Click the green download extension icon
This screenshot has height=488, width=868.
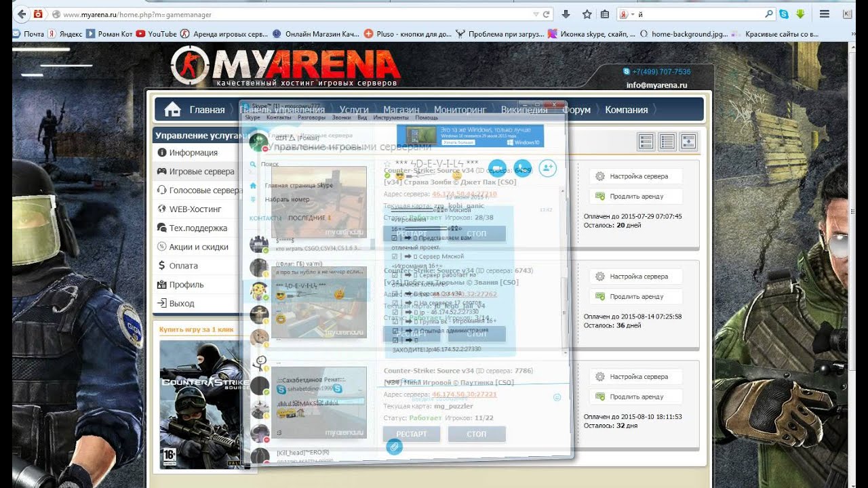pos(801,14)
